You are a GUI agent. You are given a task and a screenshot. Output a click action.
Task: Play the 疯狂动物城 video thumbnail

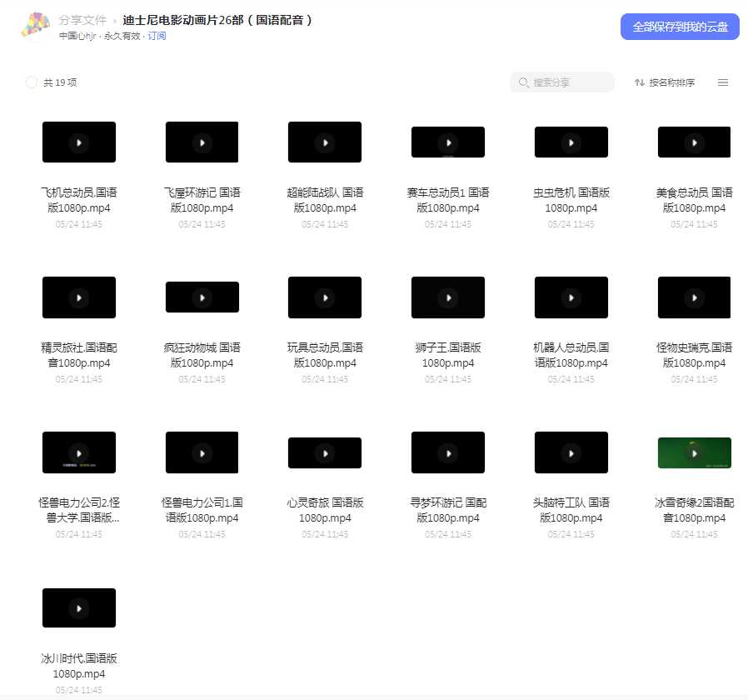202,297
